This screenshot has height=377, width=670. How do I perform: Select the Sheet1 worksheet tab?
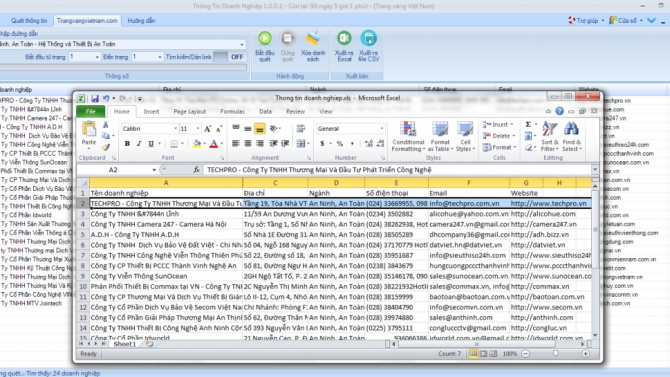click(x=124, y=344)
